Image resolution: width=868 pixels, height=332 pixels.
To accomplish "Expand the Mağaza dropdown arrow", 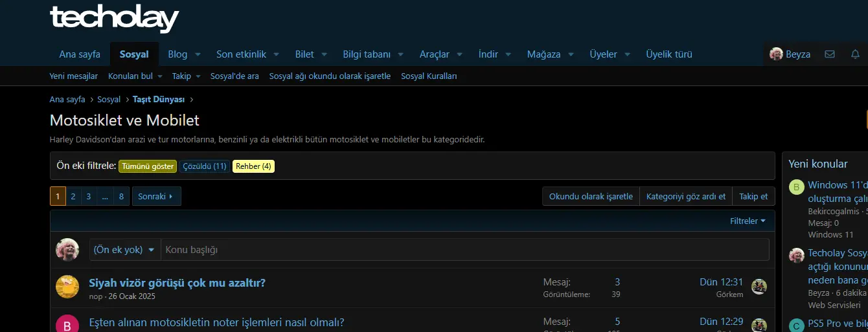I will pyautogui.click(x=571, y=54).
